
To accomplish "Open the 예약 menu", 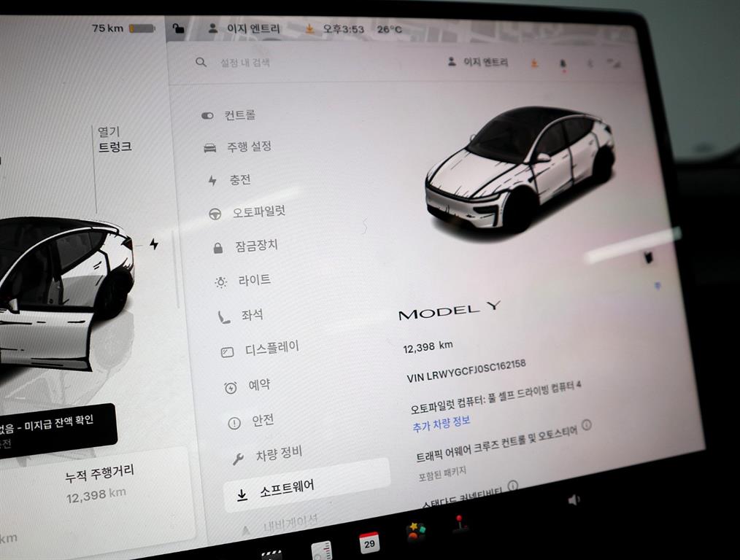I will pos(260,385).
